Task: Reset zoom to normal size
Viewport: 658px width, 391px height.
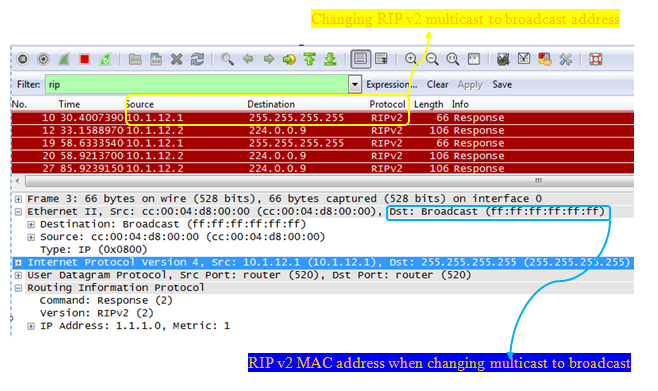Action: point(452,59)
